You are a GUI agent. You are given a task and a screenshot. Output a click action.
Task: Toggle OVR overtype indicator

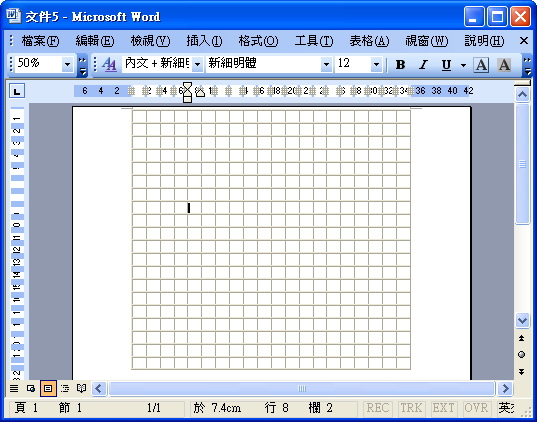point(476,408)
